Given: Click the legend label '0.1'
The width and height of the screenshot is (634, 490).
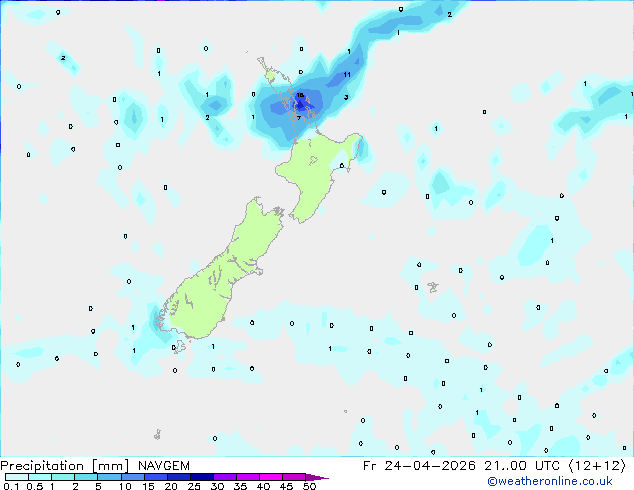Looking at the screenshot, I should (10, 486).
